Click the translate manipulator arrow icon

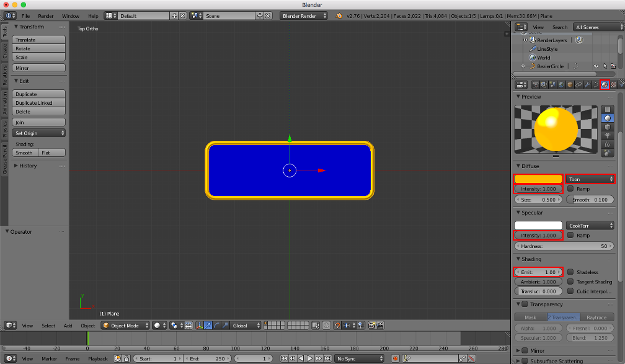[x=208, y=326]
